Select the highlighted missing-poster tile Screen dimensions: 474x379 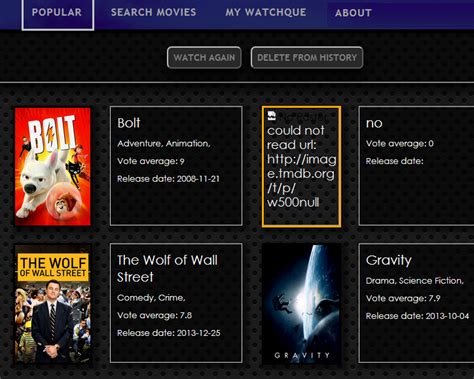tap(301, 167)
